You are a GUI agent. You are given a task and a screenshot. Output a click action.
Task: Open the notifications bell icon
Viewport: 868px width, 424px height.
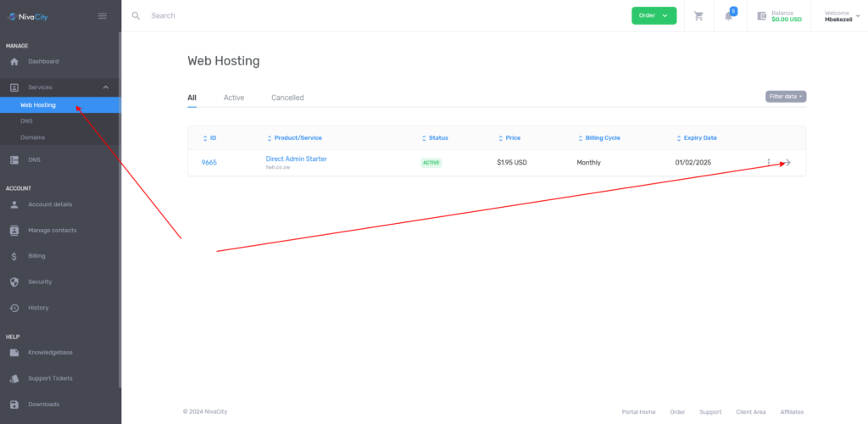[728, 16]
